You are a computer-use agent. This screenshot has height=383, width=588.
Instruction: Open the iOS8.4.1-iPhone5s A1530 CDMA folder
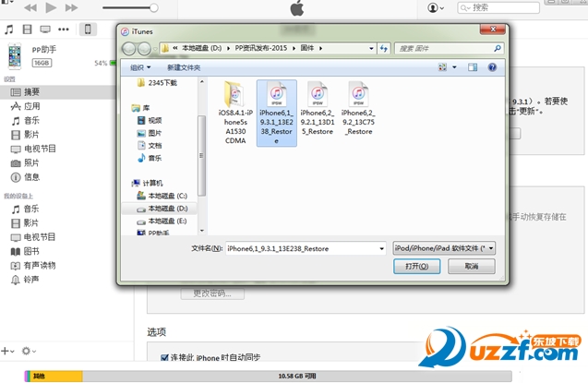tap(235, 113)
